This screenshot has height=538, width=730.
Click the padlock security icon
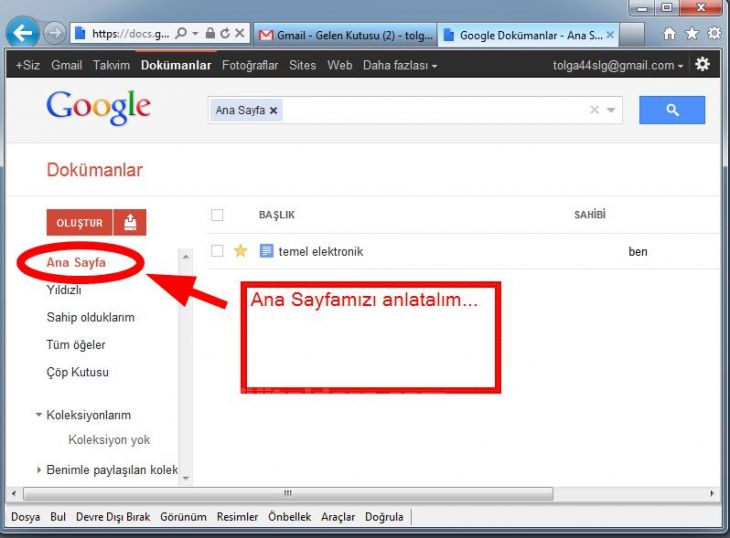210,33
